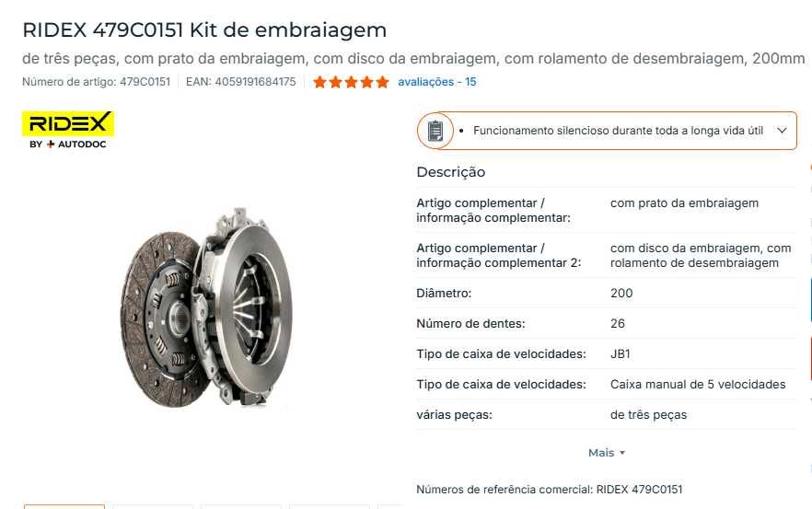Viewport: 812px width, 509px height.
Task: Click the Funcionamento silencioso feature text
Action: (618, 131)
